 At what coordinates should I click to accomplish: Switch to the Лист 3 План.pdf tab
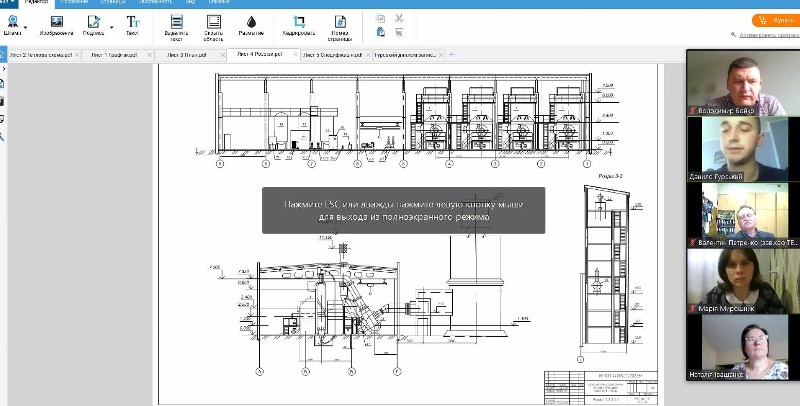coord(186,55)
